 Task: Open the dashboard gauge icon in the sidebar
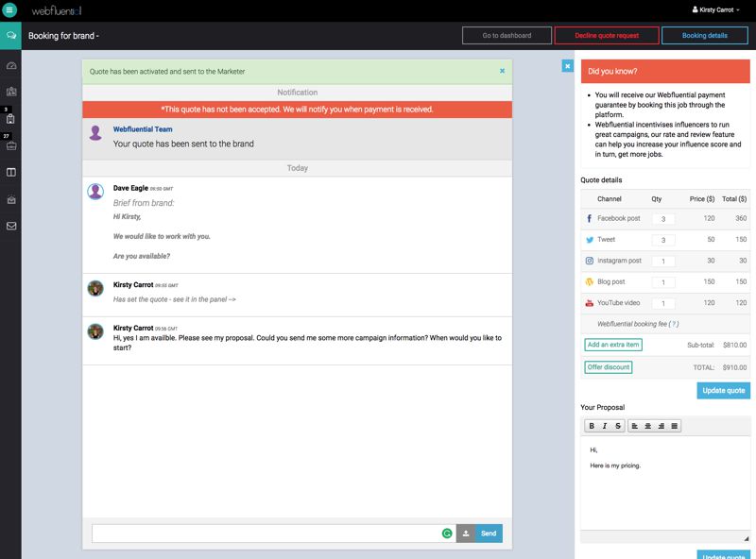pos(11,65)
